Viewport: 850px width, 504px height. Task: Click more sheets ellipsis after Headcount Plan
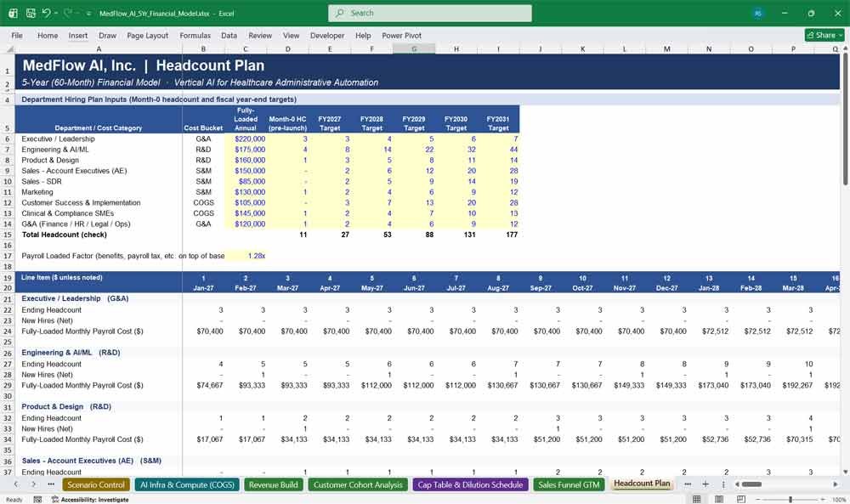pos(688,484)
